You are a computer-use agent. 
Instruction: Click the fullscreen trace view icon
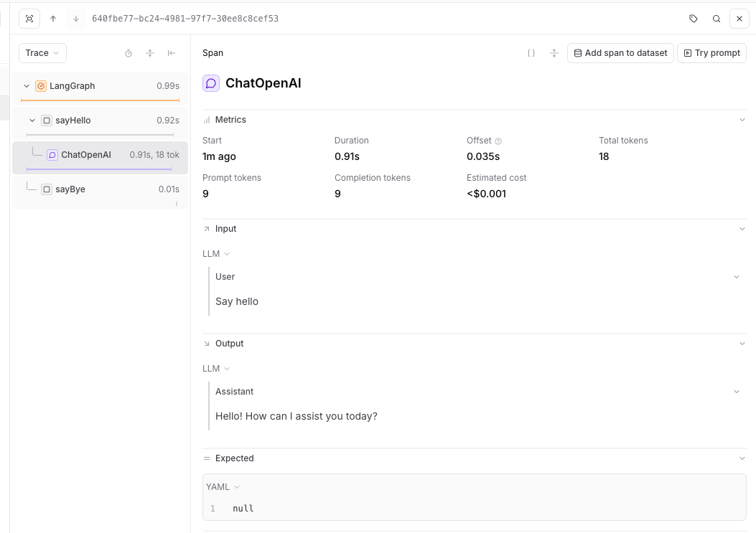tap(29, 19)
